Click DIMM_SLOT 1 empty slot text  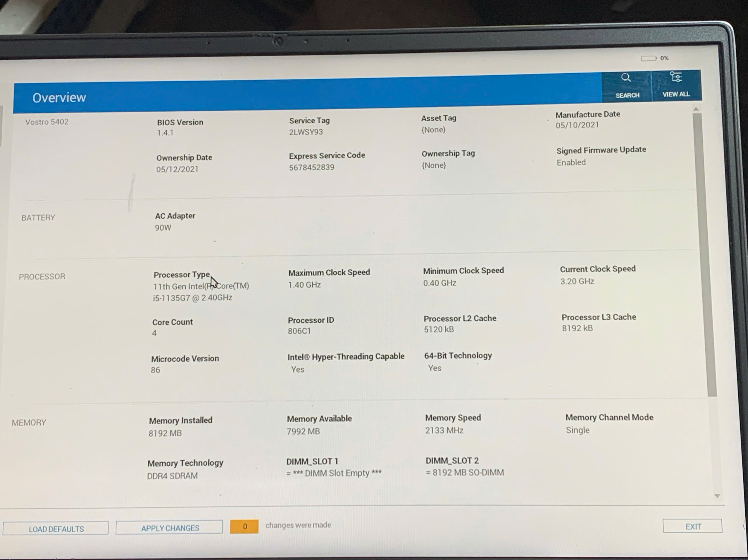click(x=334, y=473)
